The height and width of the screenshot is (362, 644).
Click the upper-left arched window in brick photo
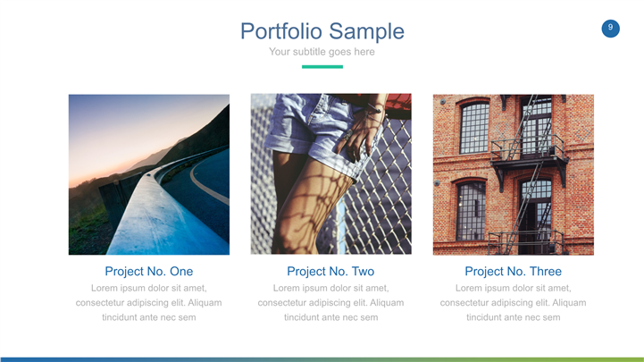[x=473, y=126]
